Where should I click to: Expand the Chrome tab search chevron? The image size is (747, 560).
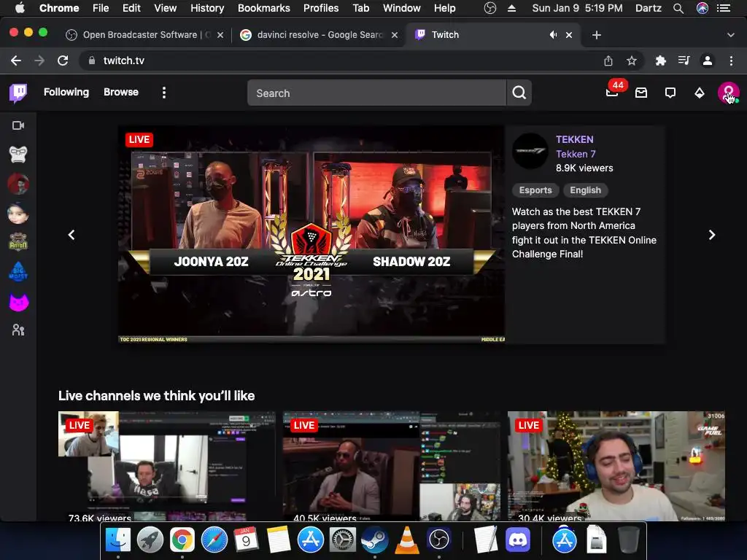click(730, 35)
